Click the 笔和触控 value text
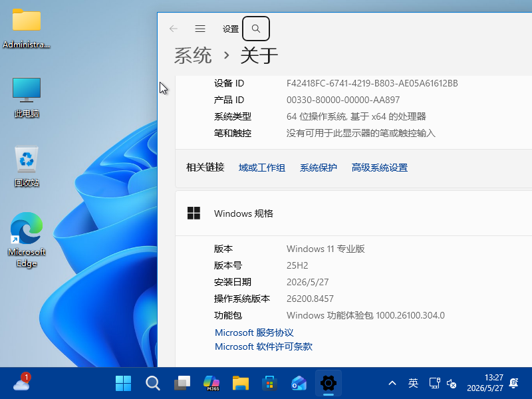This screenshot has height=399, width=532. point(360,133)
